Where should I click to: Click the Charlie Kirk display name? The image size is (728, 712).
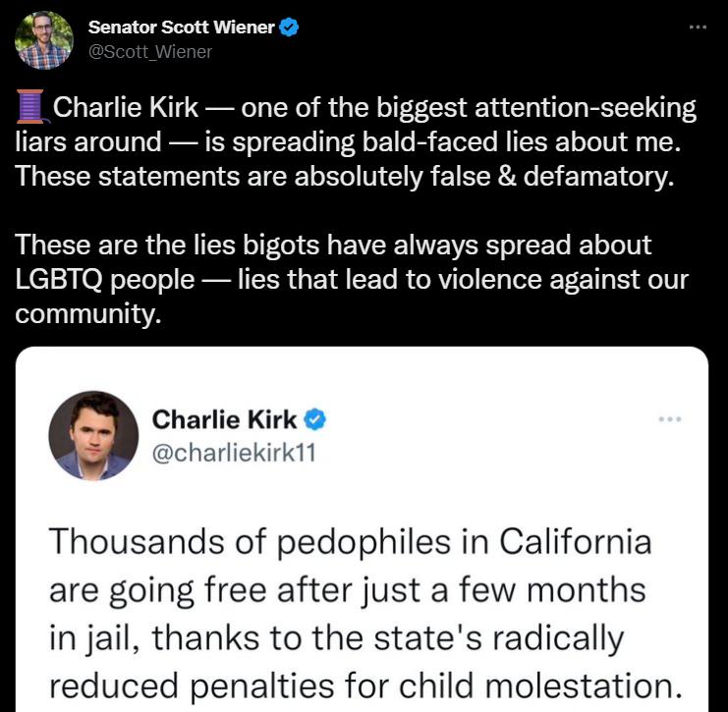click(x=224, y=419)
